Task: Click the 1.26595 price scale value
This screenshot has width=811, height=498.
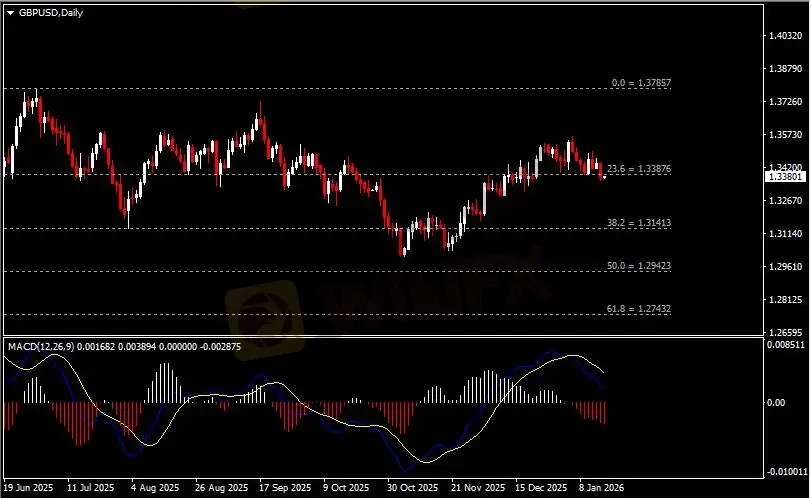Action: (x=785, y=332)
